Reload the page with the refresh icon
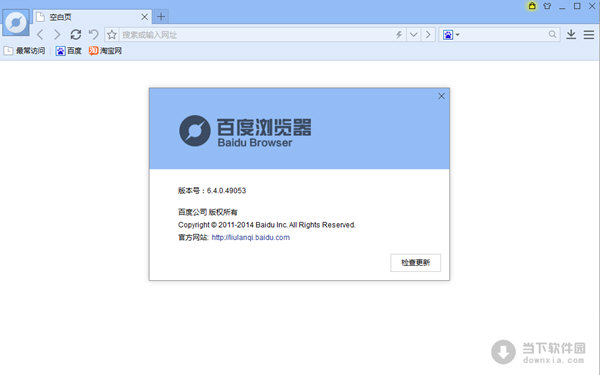 [76, 35]
